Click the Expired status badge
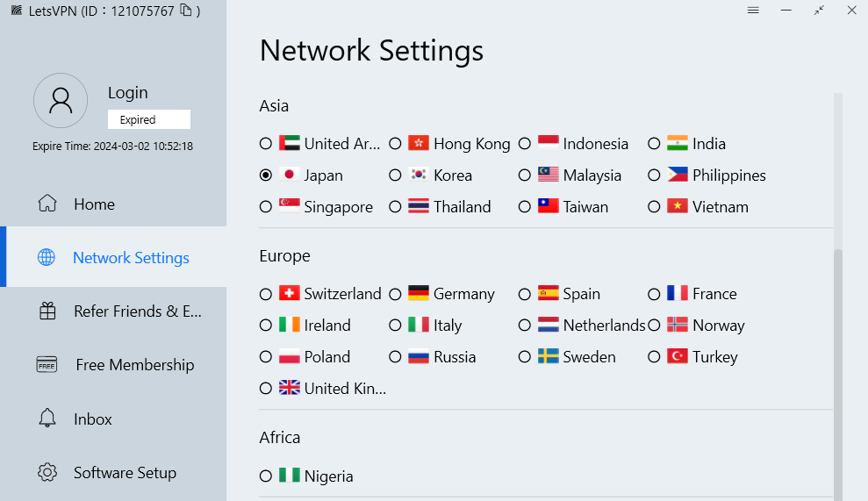This screenshot has height=501, width=868. (148, 119)
